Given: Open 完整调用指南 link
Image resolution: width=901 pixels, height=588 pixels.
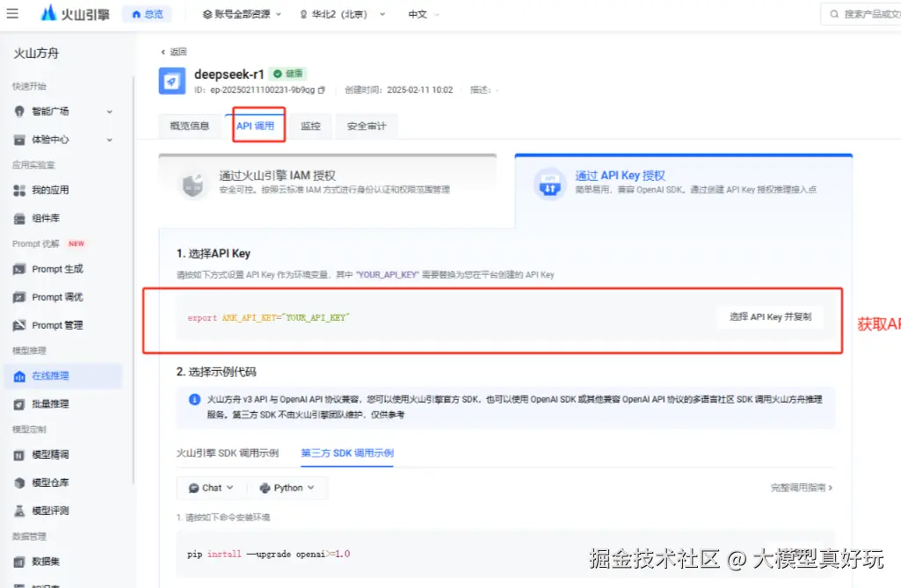Looking at the screenshot, I should coord(801,488).
